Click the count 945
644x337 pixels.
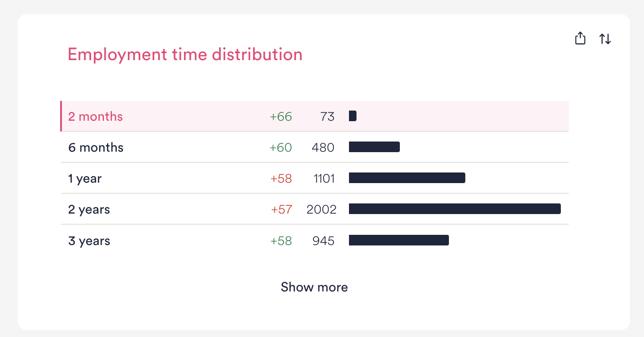[323, 241]
